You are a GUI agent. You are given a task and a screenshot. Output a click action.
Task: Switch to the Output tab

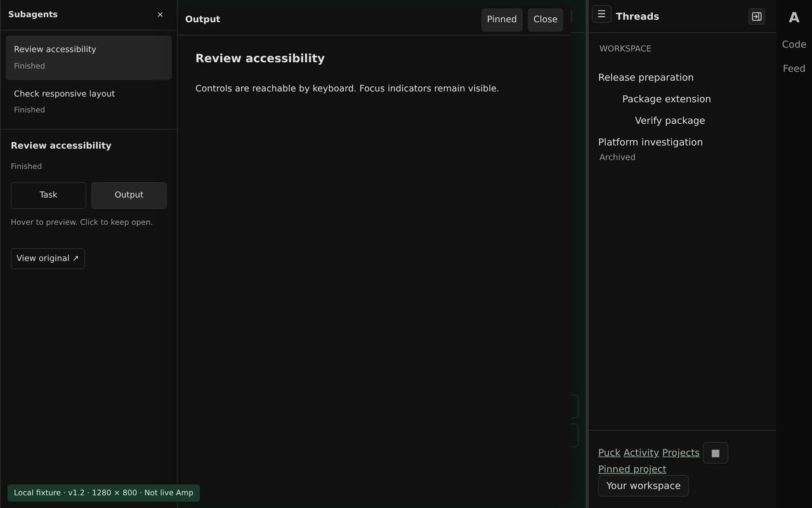[129, 195]
